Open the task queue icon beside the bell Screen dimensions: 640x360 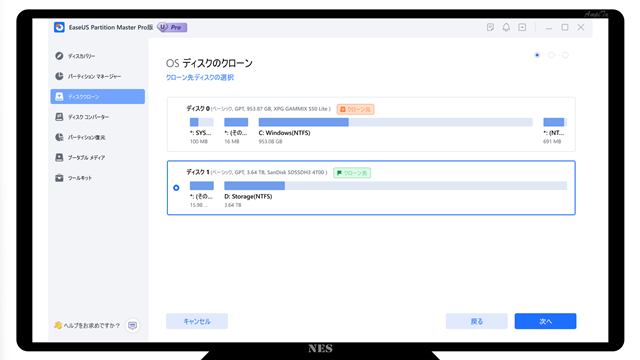point(522,27)
